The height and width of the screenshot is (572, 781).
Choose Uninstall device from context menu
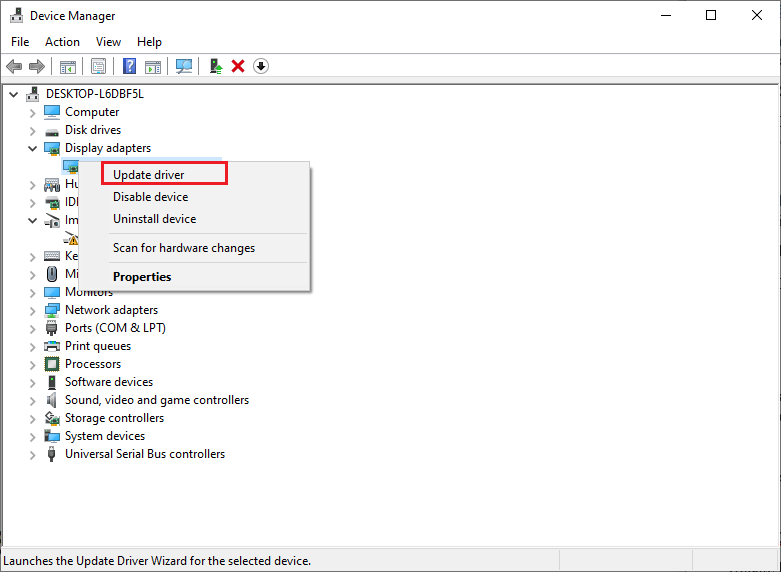coord(194,219)
